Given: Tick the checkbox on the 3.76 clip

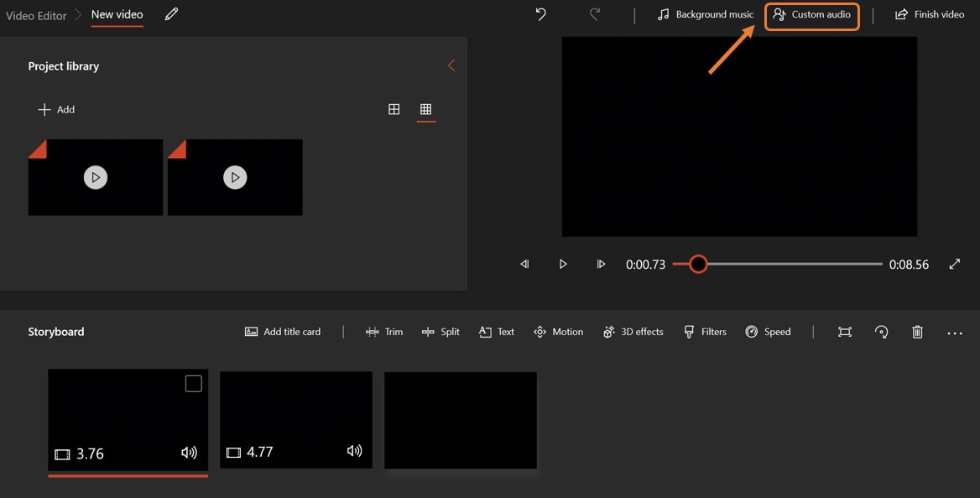Looking at the screenshot, I should (194, 384).
